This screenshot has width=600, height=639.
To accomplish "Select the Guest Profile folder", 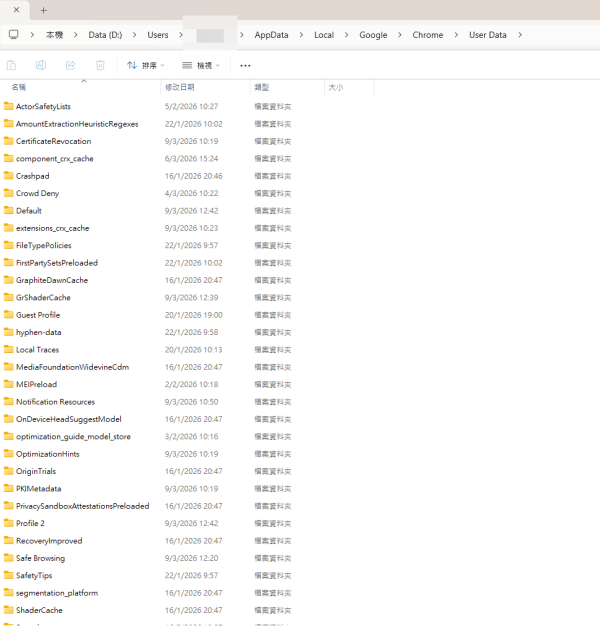I will [38, 315].
